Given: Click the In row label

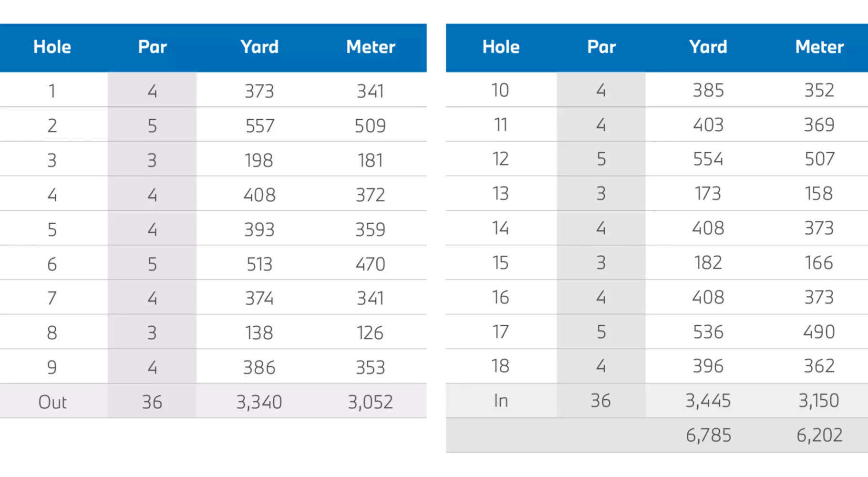Looking at the screenshot, I should 501,401.
